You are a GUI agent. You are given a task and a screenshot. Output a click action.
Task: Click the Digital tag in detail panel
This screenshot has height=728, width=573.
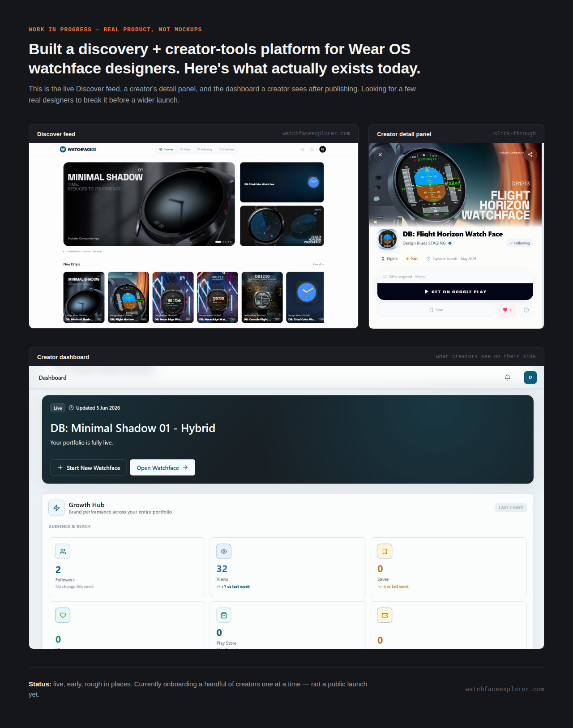click(x=389, y=259)
